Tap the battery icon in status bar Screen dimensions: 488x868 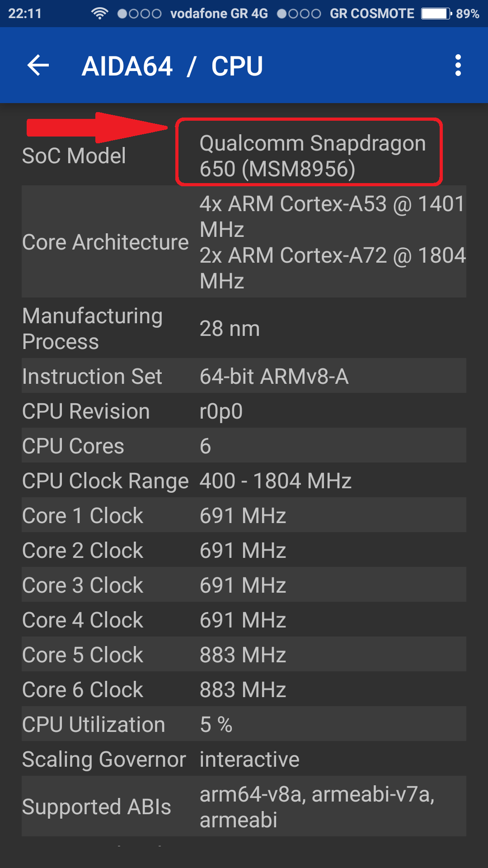[436, 14]
